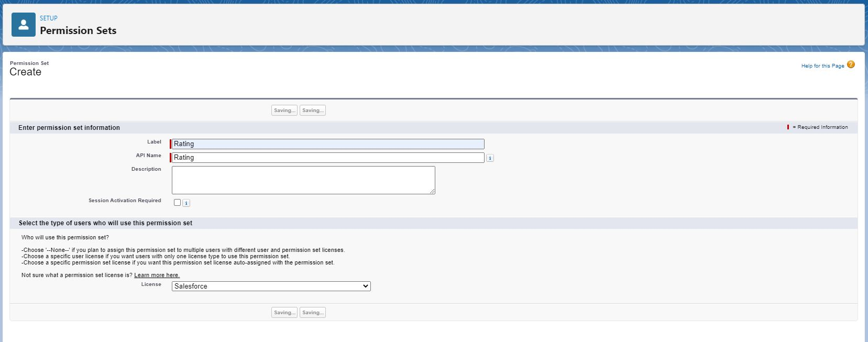This screenshot has height=342, width=868.
Task: Click the Help for this Page link
Action: pos(822,66)
